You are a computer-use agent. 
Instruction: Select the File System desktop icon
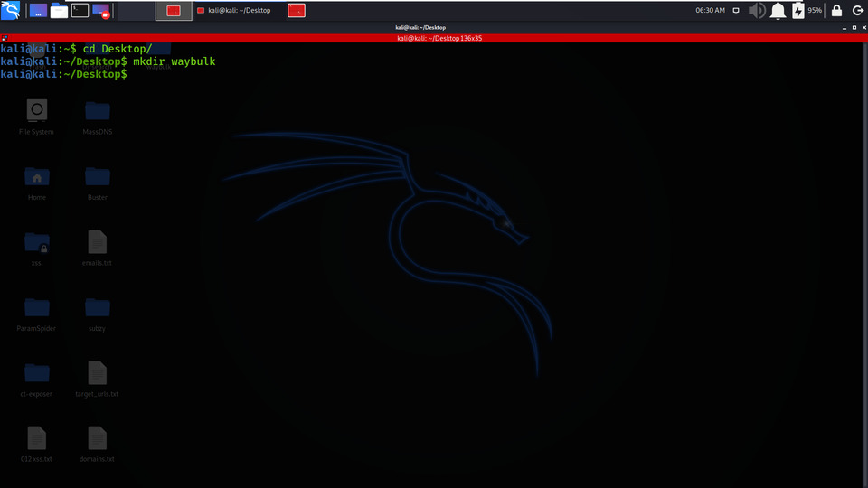[x=36, y=117]
